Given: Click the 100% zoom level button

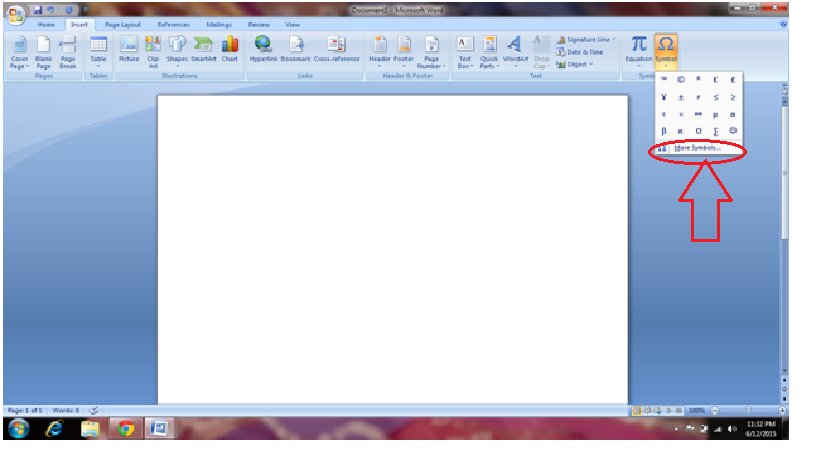Looking at the screenshot, I should pos(697,411).
